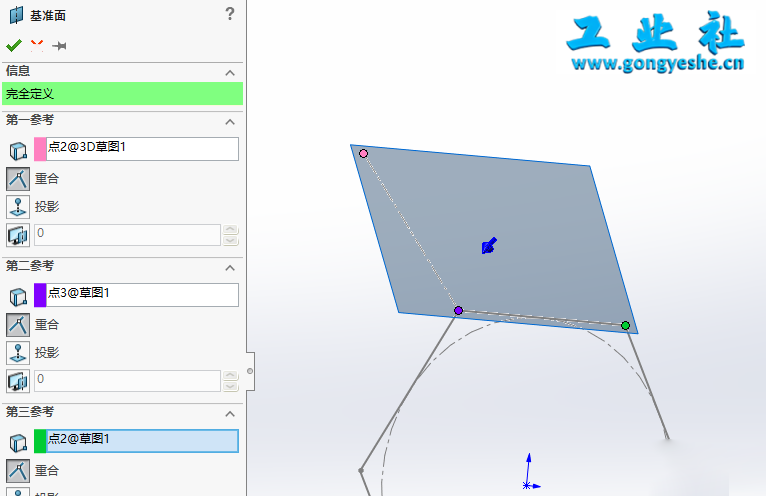Collapse the 第一参考 section

click(x=230, y=122)
